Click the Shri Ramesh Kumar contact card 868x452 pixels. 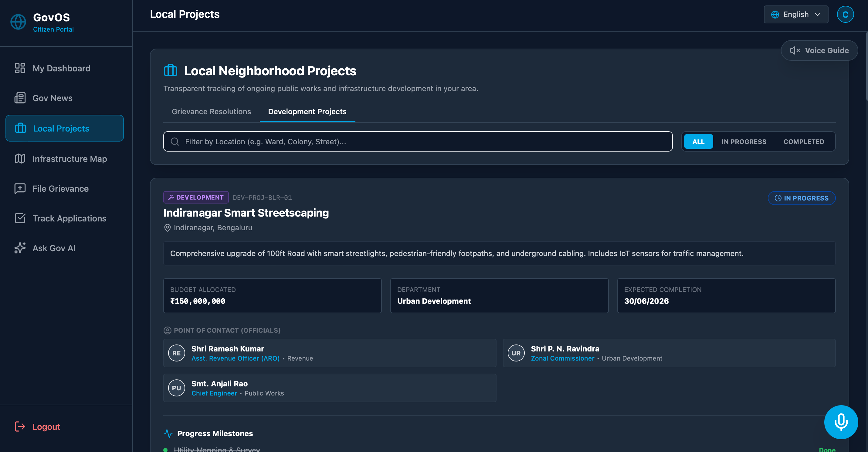pyautogui.click(x=330, y=353)
